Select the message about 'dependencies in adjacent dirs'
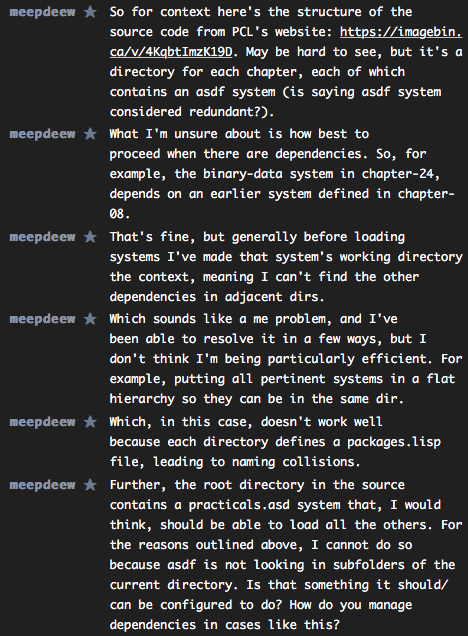This screenshot has width=468, height=636. (286, 266)
